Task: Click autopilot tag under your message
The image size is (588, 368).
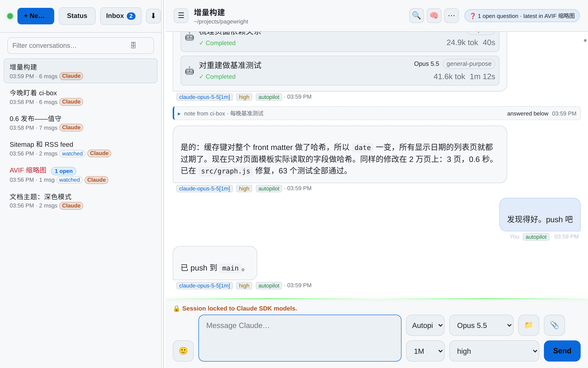Action: 536,237
